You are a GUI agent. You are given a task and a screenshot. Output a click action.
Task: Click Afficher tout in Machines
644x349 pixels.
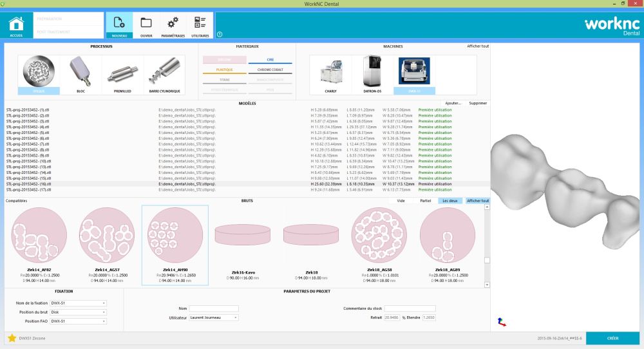click(478, 46)
